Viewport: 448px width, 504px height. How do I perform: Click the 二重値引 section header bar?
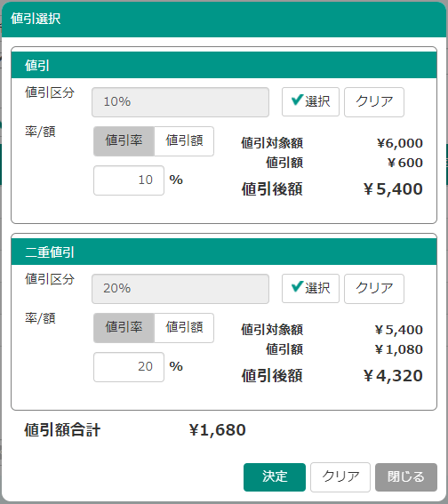(x=224, y=252)
